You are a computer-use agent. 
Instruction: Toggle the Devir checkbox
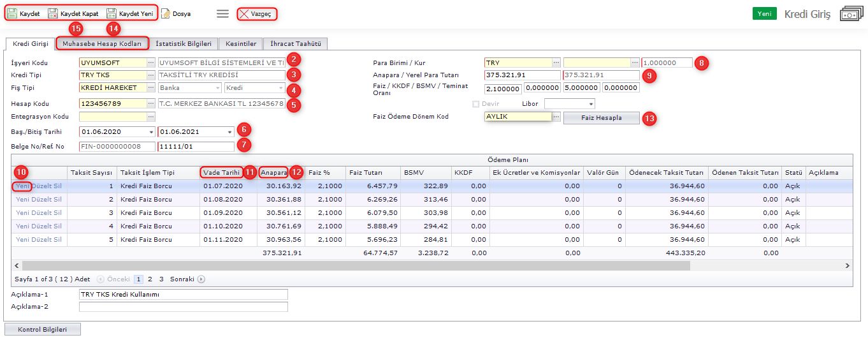(x=475, y=103)
